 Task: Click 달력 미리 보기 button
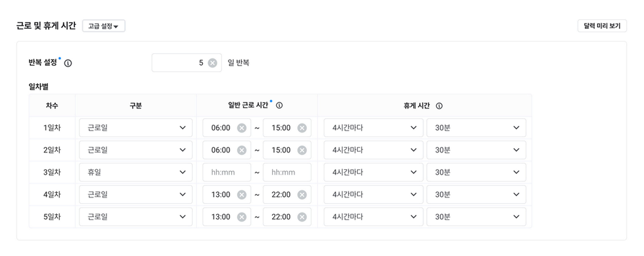pyautogui.click(x=602, y=26)
